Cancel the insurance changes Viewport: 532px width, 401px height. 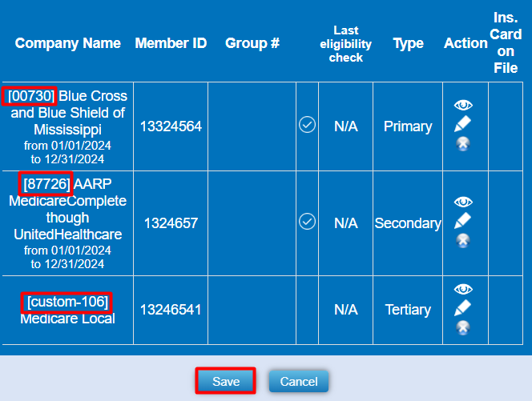(299, 381)
